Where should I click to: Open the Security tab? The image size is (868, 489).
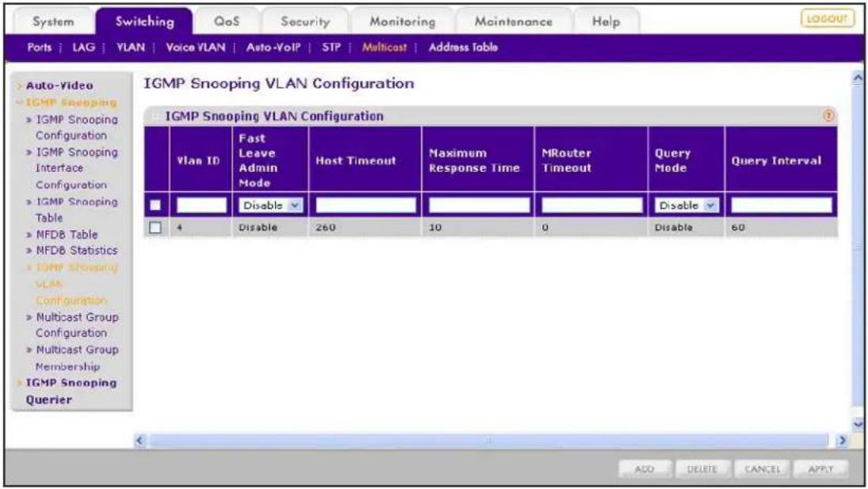click(305, 21)
